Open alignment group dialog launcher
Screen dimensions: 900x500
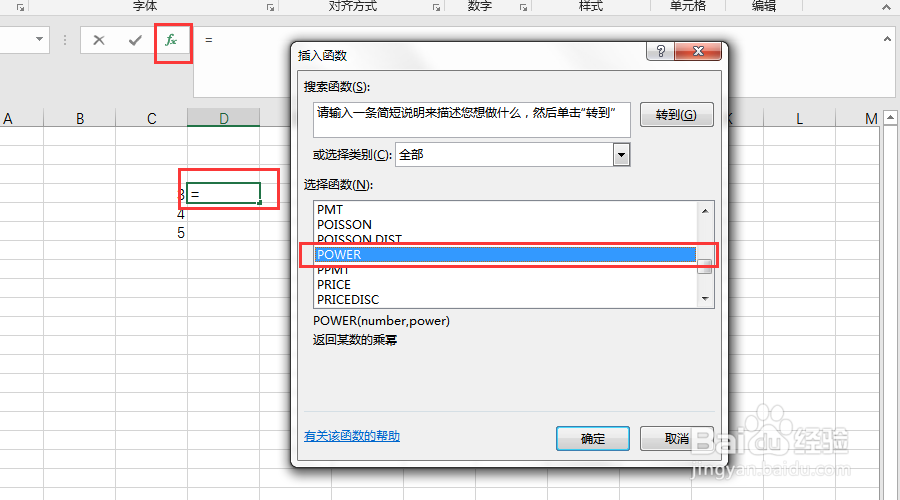click(436, 7)
